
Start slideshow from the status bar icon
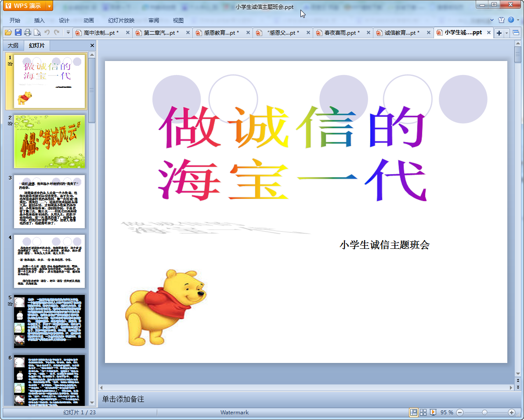433,413
